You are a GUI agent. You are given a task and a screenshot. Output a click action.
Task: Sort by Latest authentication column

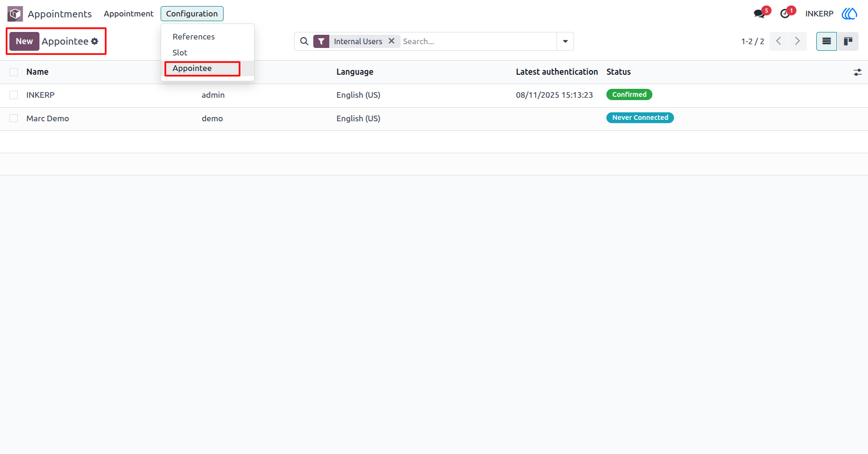(557, 72)
